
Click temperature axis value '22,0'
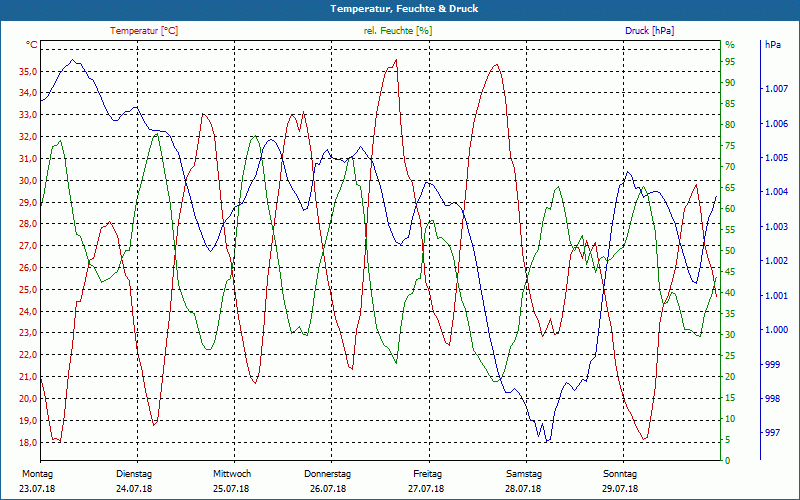(x=28, y=355)
